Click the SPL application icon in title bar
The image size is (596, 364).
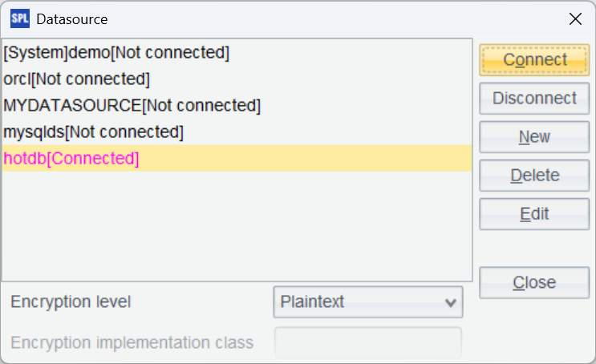pyautogui.click(x=19, y=18)
